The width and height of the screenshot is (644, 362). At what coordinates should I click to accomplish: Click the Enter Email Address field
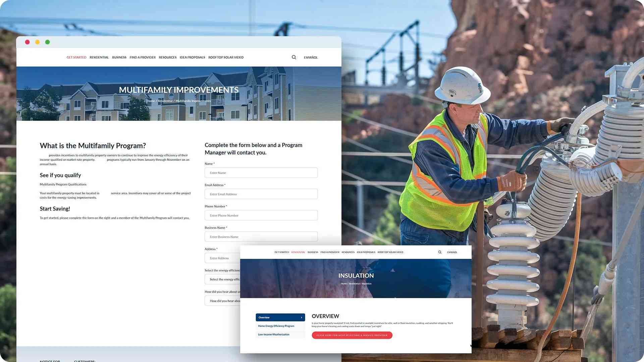tap(261, 194)
